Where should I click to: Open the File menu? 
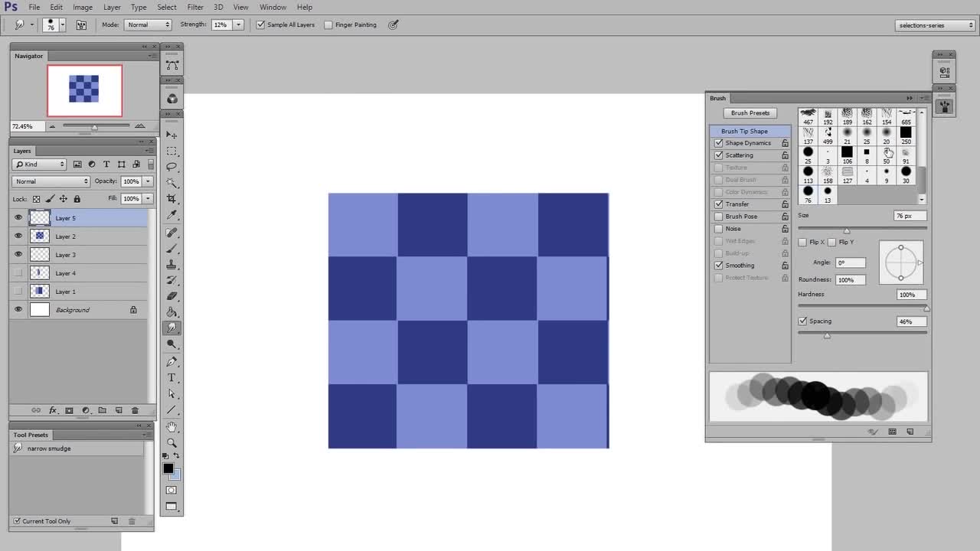[x=34, y=7]
